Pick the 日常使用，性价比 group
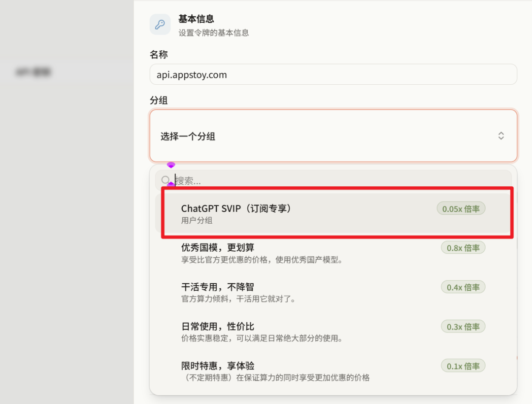 click(333, 332)
